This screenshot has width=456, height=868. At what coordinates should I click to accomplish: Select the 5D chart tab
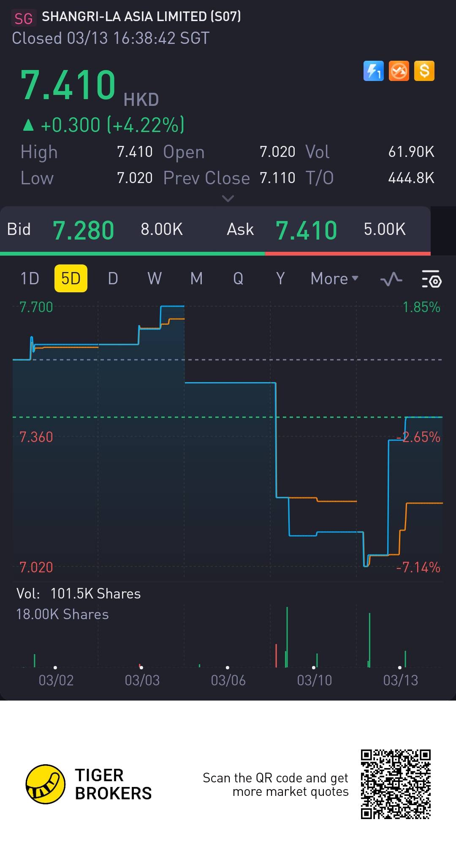point(71,279)
